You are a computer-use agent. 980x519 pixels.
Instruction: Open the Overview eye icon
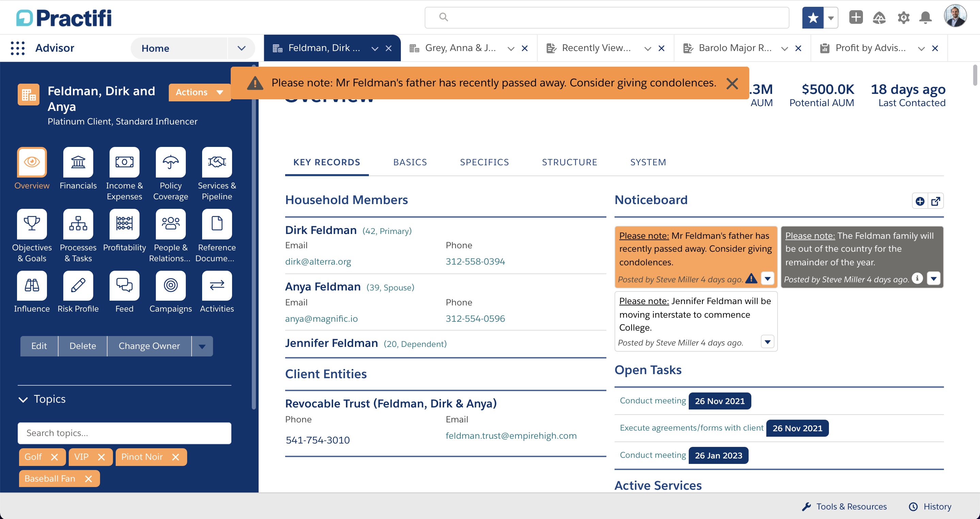32,162
